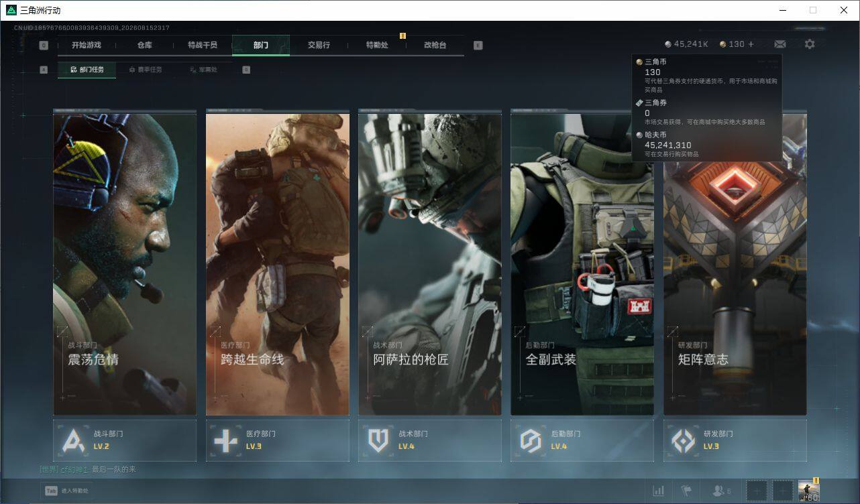The image size is (860, 504).
Task: Click the E key navigation icon
Action: (478, 46)
